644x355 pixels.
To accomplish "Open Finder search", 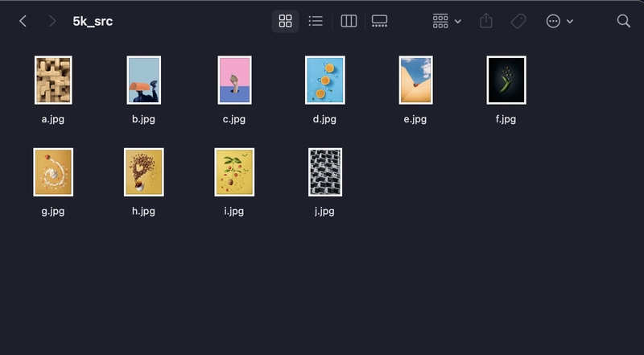I will click(x=623, y=21).
